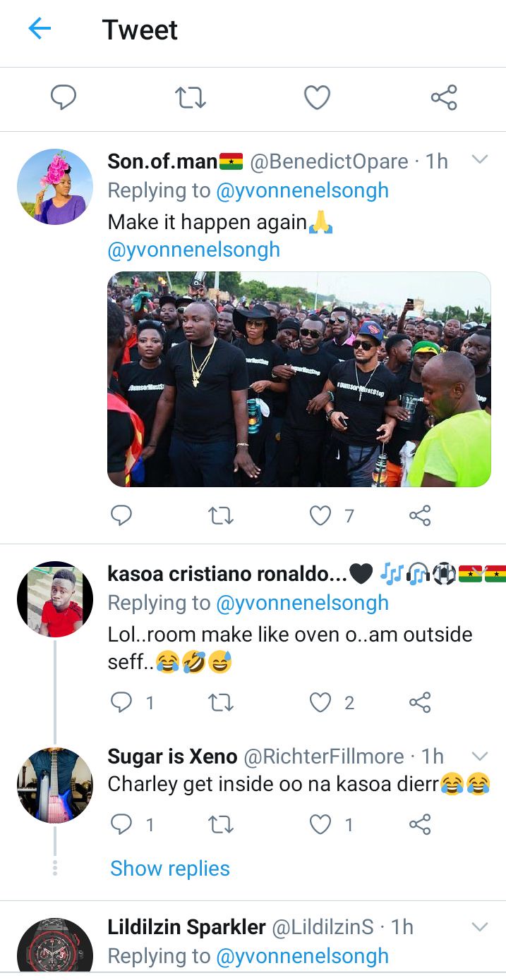The height and width of the screenshot is (980, 506).
Task: Tap the reply icon under the main tweet
Action: (x=64, y=97)
